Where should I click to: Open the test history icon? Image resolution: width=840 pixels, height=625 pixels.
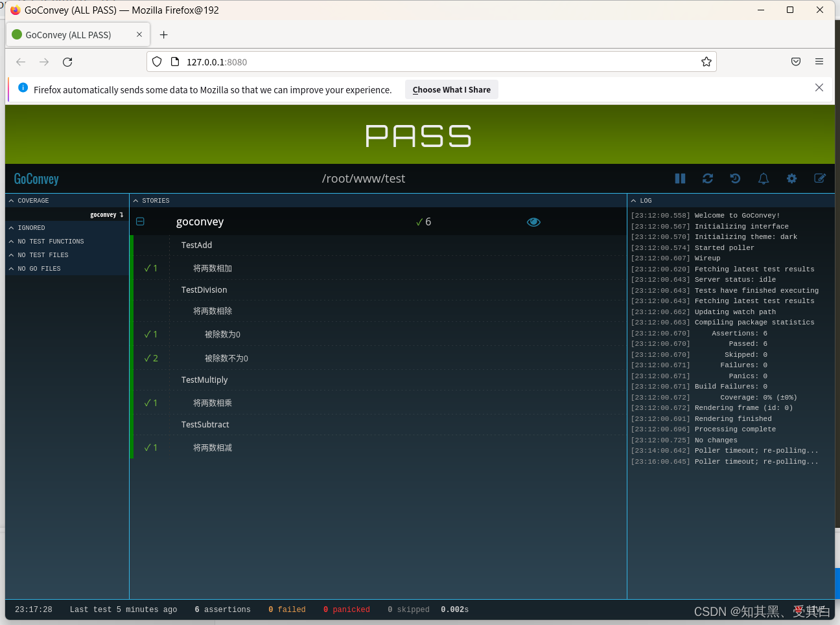[x=735, y=179]
